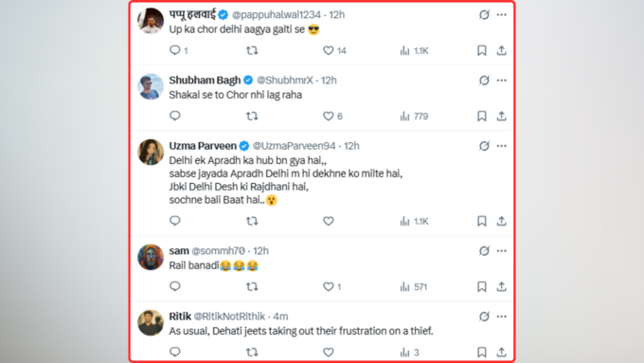Viewport: 644px width, 363px height.
Task: Open three-dot menu on sam's tweet
Action: (x=502, y=251)
